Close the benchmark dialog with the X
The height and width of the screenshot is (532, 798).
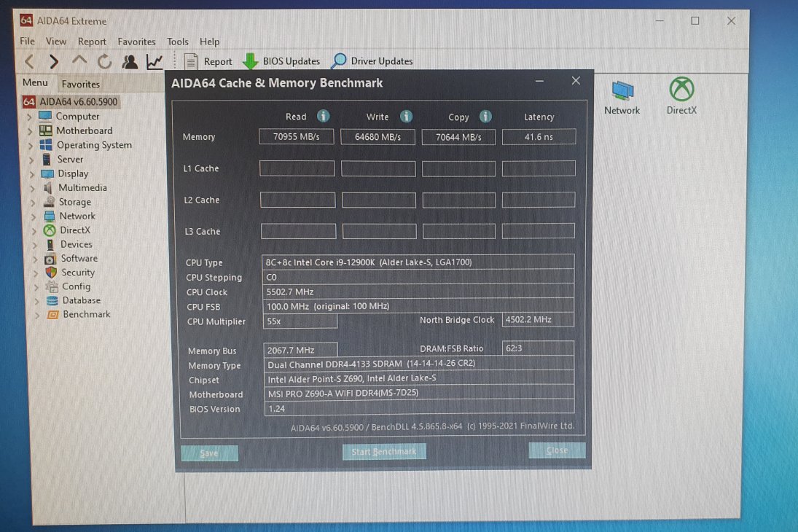coord(576,80)
